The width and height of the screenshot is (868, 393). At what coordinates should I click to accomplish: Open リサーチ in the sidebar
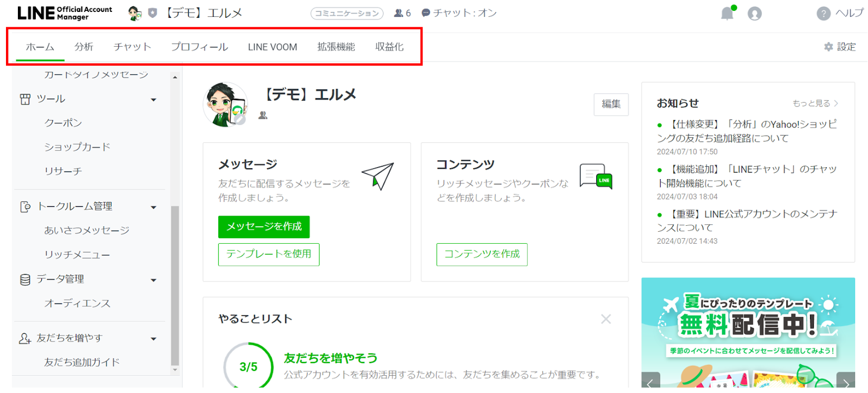[x=63, y=172]
